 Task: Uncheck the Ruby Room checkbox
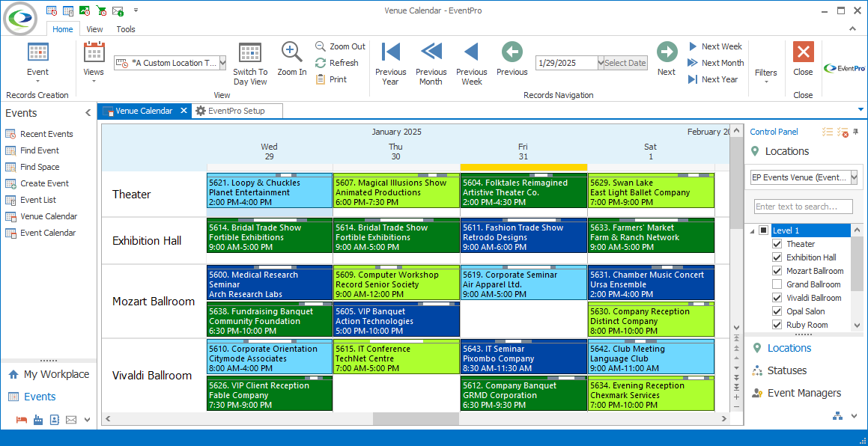point(777,325)
